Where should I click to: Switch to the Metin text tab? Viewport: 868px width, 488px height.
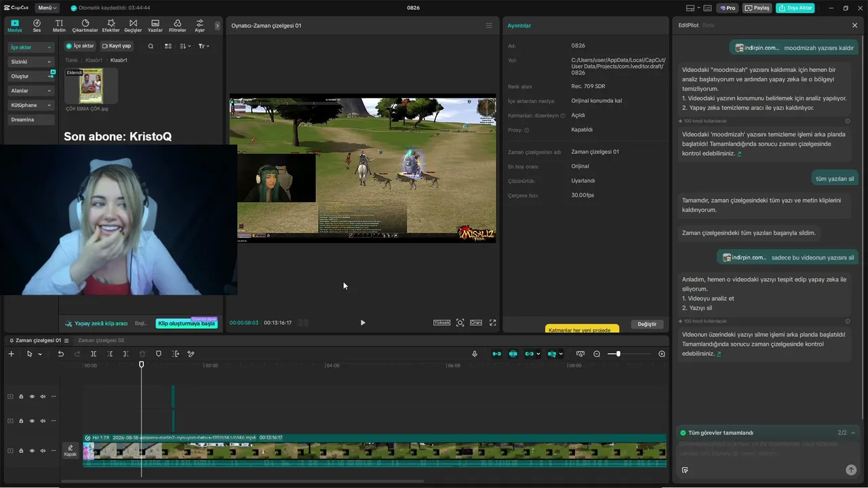tap(59, 26)
